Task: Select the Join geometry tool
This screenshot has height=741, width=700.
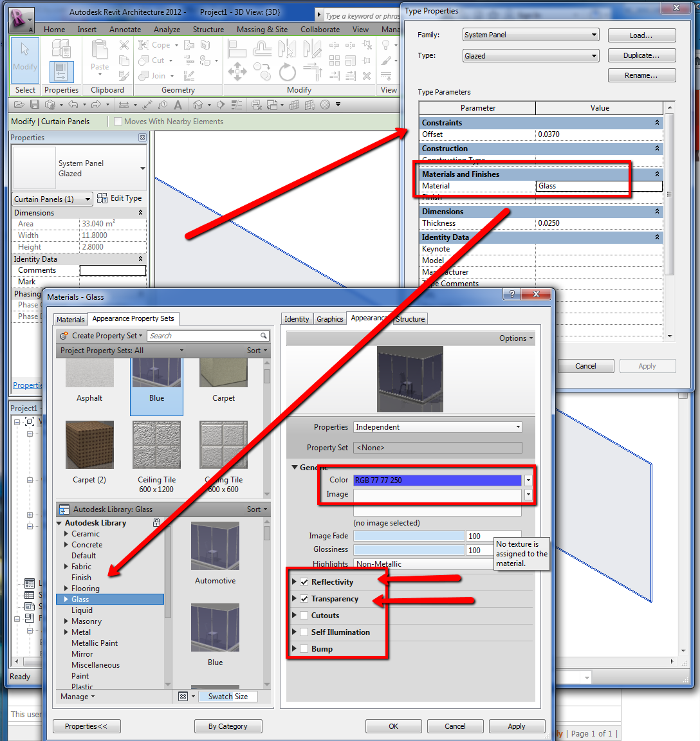Action: 156,76
